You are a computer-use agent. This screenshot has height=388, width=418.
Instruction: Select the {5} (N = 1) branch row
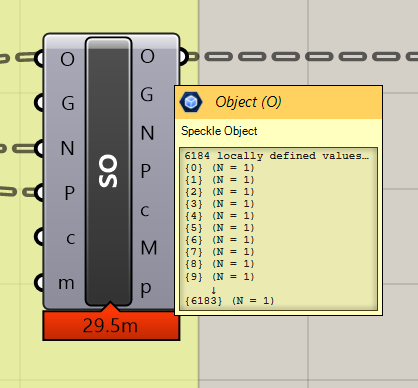click(220, 228)
